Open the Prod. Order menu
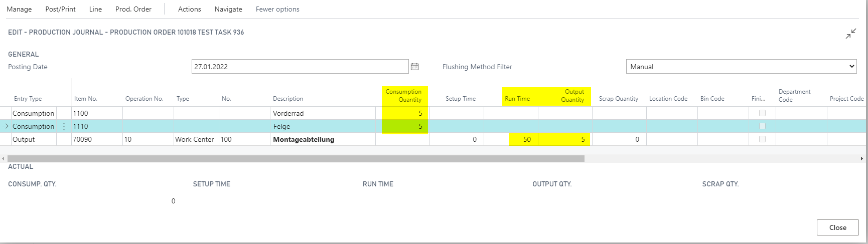Screen dimensions: 868x244 pos(133,9)
